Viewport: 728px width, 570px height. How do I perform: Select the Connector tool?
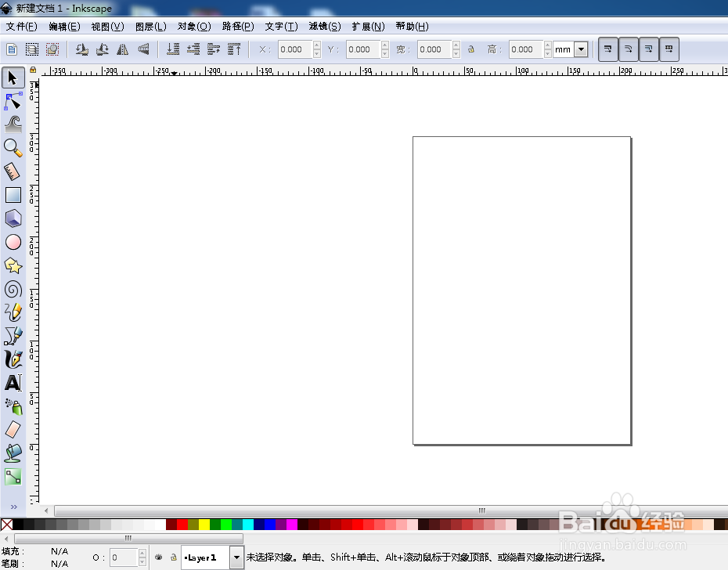point(13,477)
